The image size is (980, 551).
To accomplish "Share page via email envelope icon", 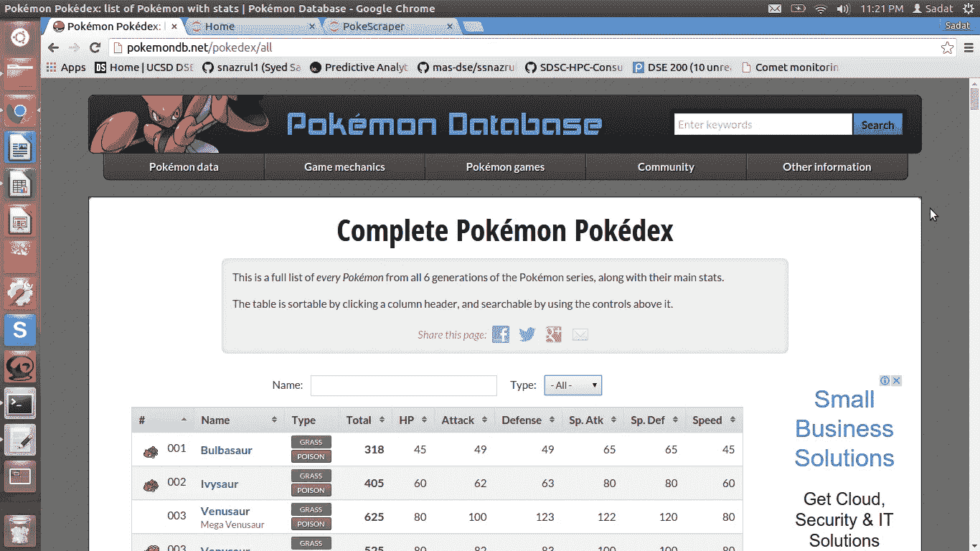I will (580, 334).
